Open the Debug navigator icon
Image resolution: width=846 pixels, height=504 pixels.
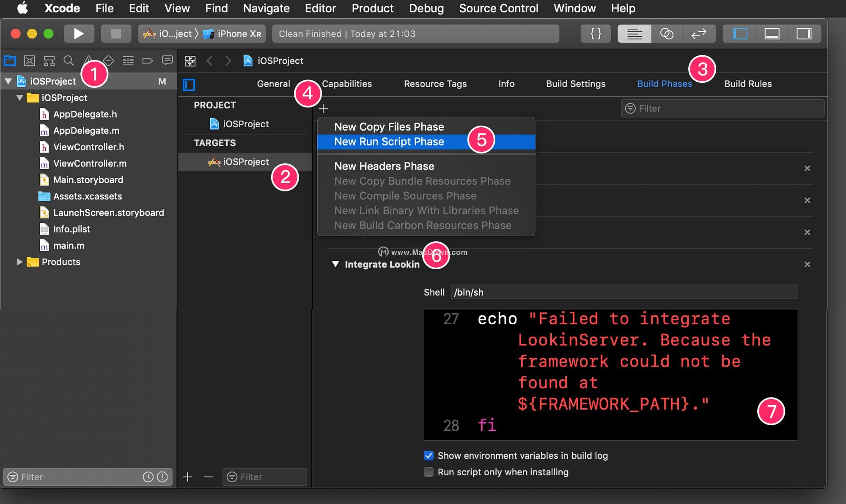click(x=128, y=61)
